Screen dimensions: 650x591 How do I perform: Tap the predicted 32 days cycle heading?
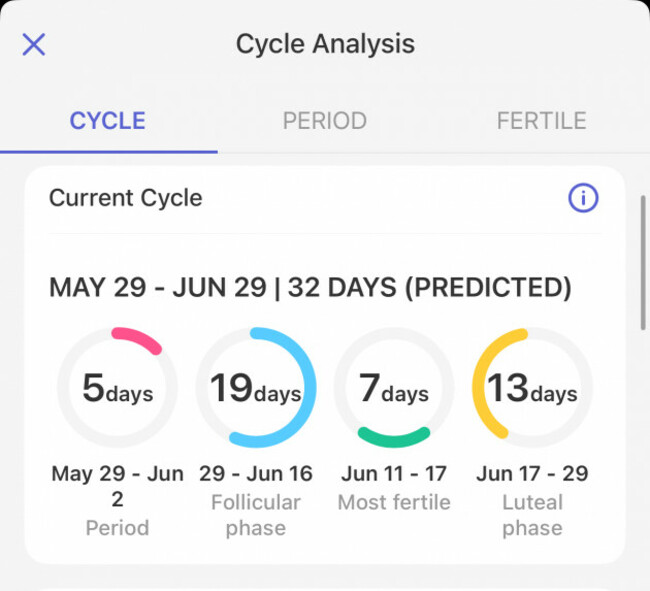(x=310, y=288)
